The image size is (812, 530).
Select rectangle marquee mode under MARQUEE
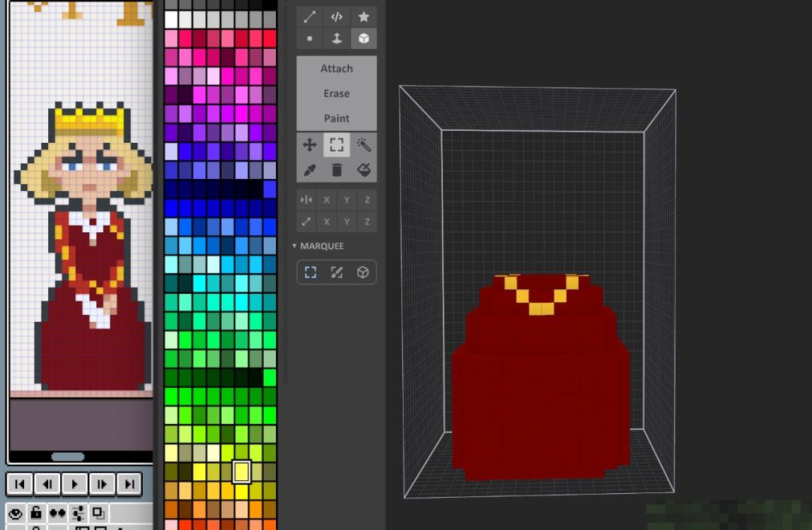click(311, 272)
